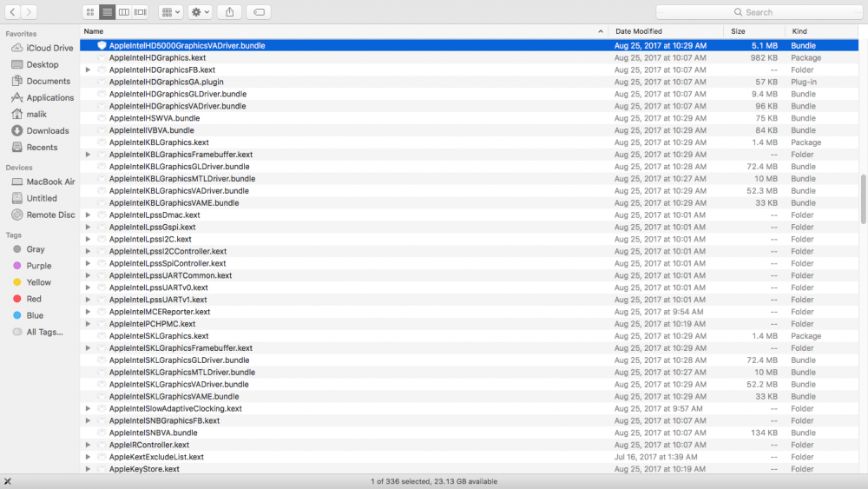Select AppleIntelSNBVA.bundle file
This screenshot has width=868, height=489.
pos(154,433)
